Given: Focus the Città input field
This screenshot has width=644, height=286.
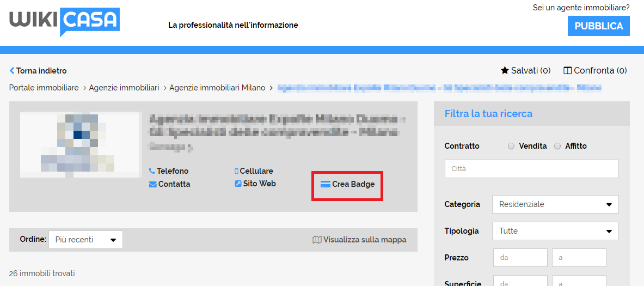Looking at the screenshot, I should (x=531, y=169).
